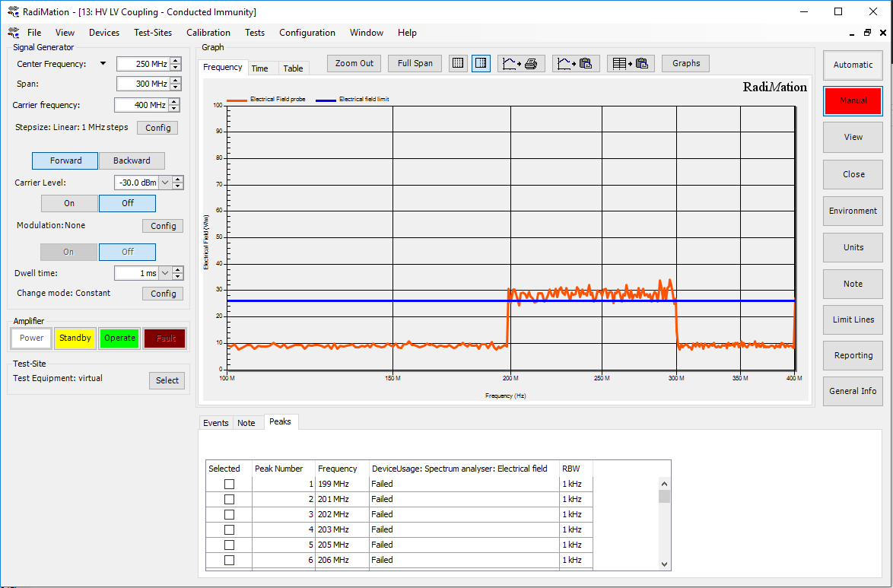Click the Frequency column header in the peaks table
Image resolution: width=893 pixels, height=588 pixels.
point(342,469)
